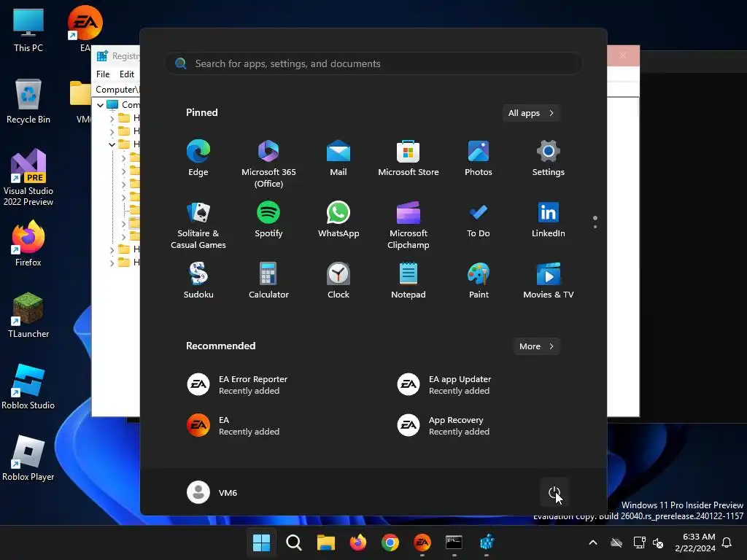Open the Mail app
The image size is (747, 560).
[x=338, y=158]
